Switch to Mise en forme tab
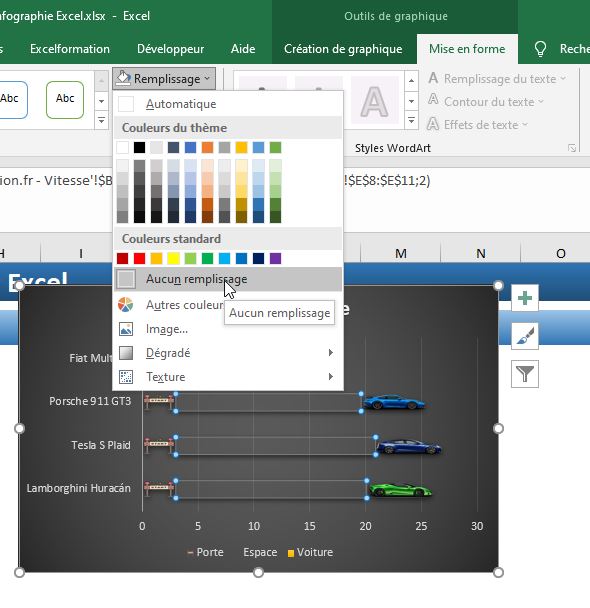This screenshot has height=608, width=590. pos(467,49)
